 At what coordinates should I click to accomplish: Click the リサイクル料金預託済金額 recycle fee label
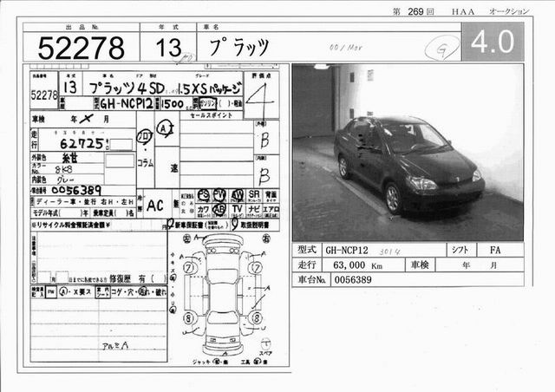tap(71, 225)
